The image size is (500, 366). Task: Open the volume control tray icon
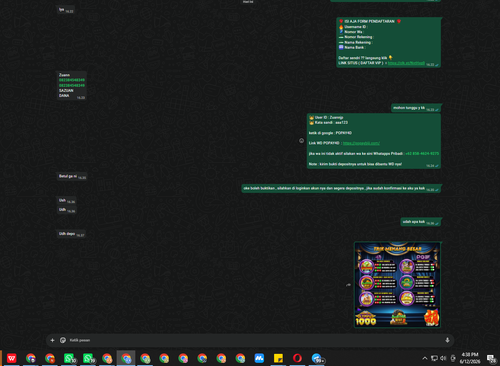[x=443, y=358]
